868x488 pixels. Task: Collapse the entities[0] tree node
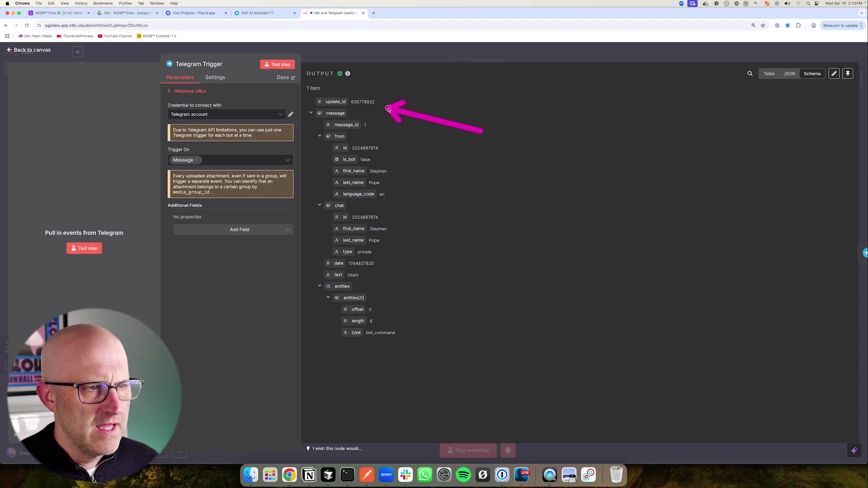pyautogui.click(x=328, y=297)
